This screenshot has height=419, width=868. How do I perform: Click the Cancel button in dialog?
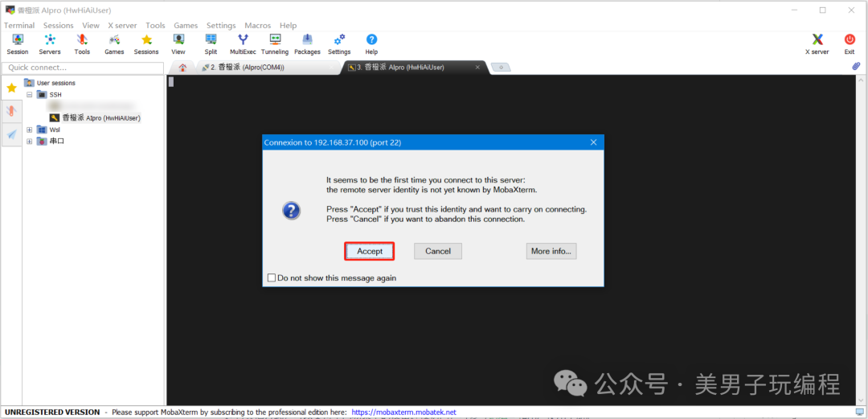click(438, 251)
